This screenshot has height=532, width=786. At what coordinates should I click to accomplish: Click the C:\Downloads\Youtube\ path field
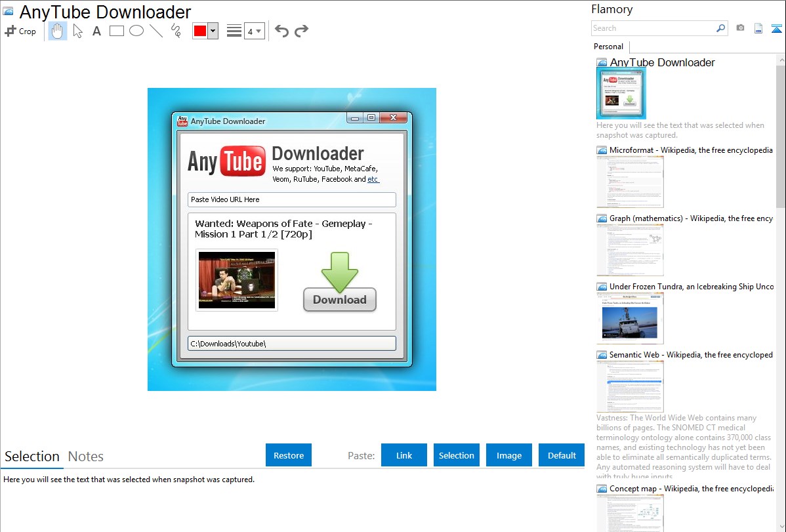[x=292, y=344]
